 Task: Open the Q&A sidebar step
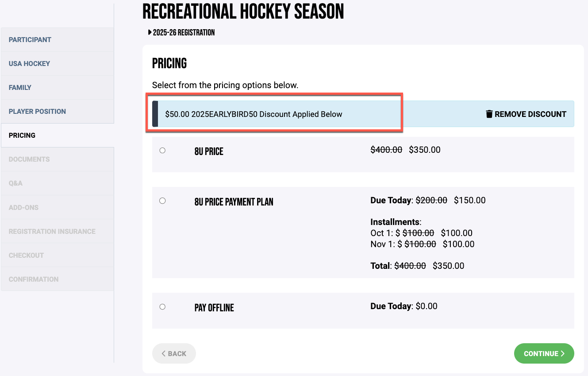[15, 183]
